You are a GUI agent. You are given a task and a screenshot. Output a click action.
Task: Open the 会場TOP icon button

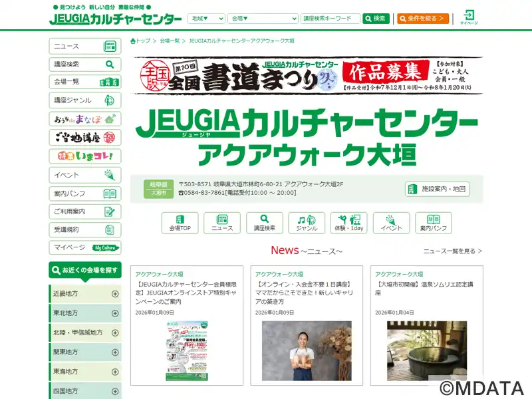point(180,223)
